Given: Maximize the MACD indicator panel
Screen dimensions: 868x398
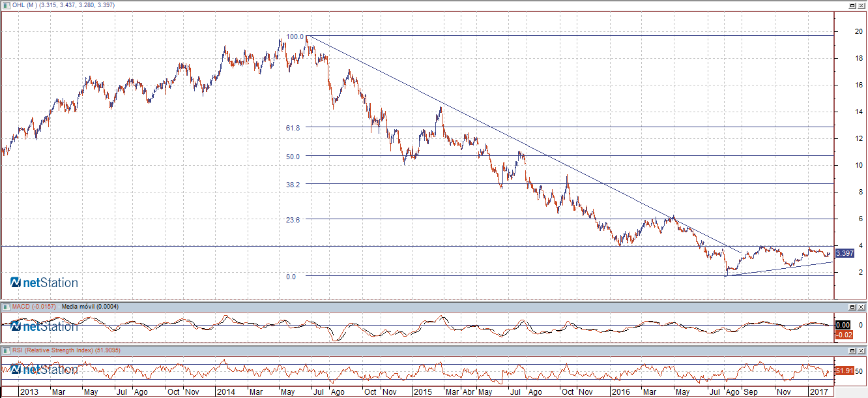Looking at the screenshot, I should pos(852,307).
